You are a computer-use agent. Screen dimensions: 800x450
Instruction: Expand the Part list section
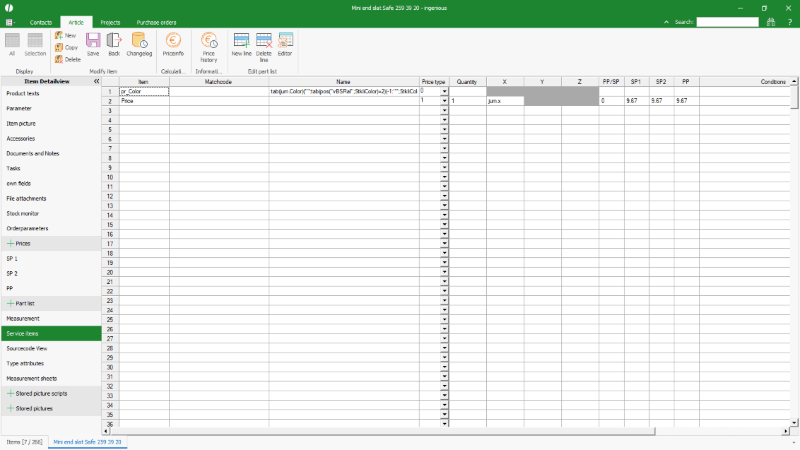pyautogui.click(x=10, y=303)
